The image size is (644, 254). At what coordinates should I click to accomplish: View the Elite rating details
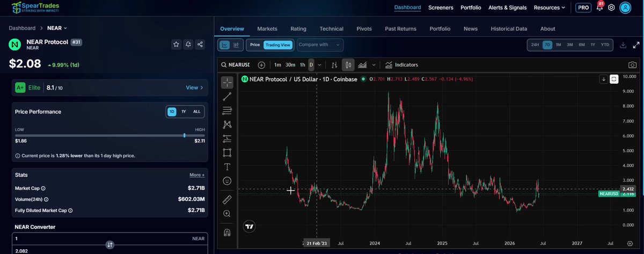pos(194,88)
